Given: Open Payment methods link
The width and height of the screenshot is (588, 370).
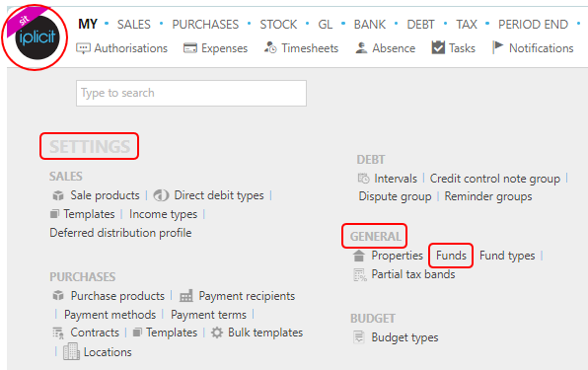Looking at the screenshot, I should coord(110,315).
